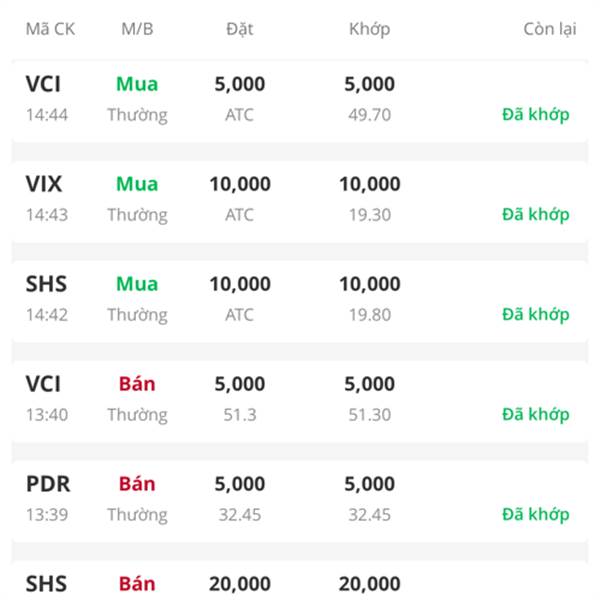Screen dimensions: 600x600
Task: Click the M/B column header
Action: coord(137,29)
